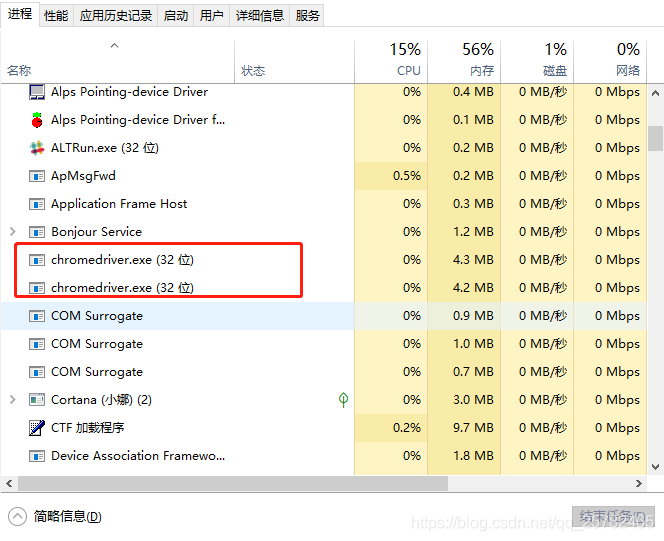Switch to the 性能 tab
The height and width of the screenshot is (541, 664).
click(56, 16)
